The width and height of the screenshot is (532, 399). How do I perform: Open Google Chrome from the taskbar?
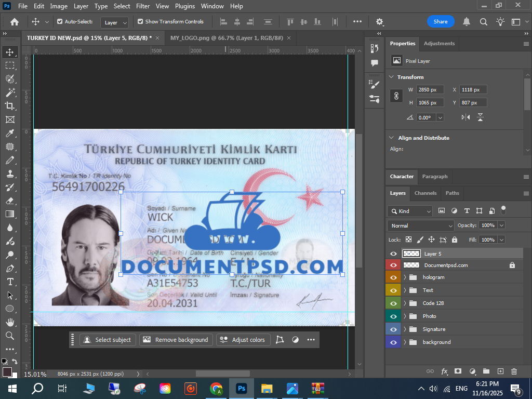point(216,388)
